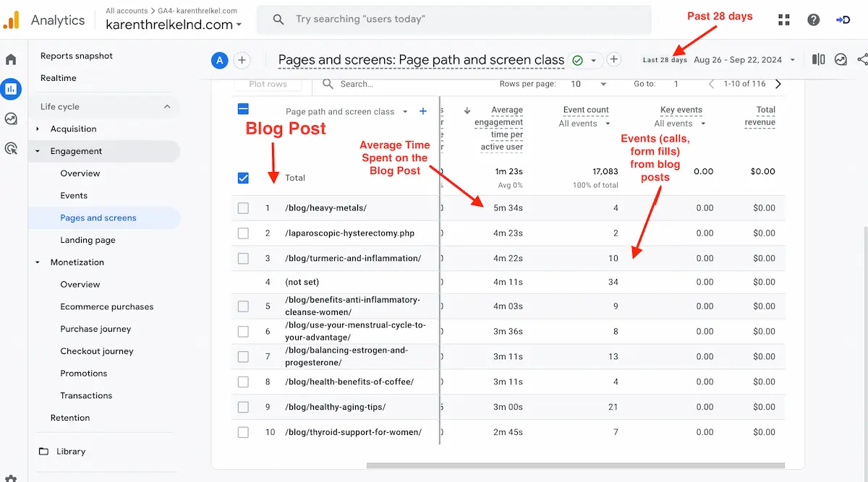This screenshot has height=482, width=868.
Task: Share this report using the share icon
Action: click(x=861, y=60)
